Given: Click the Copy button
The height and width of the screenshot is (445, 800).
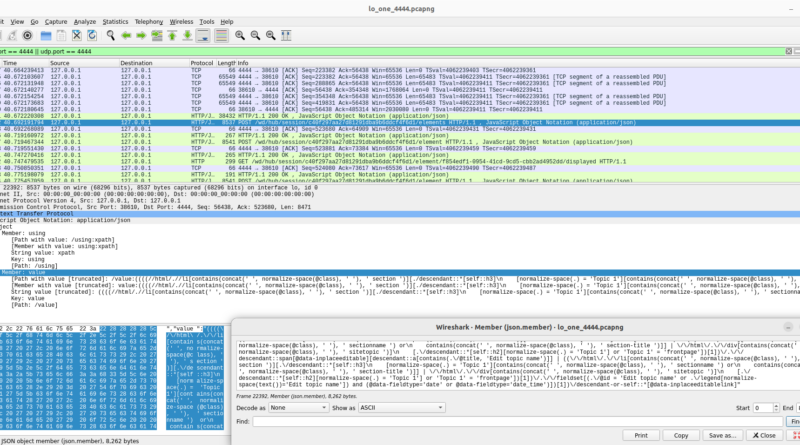Looking at the screenshot, I should (x=681, y=435).
